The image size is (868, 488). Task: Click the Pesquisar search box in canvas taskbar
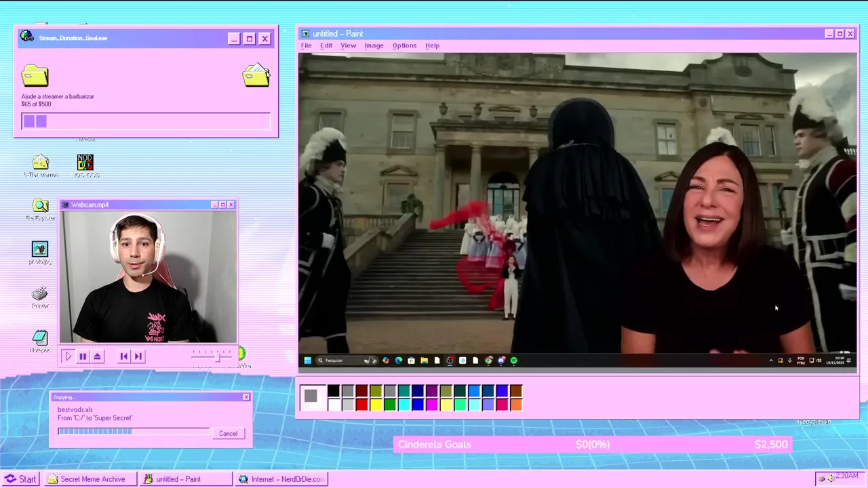pyautogui.click(x=347, y=361)
